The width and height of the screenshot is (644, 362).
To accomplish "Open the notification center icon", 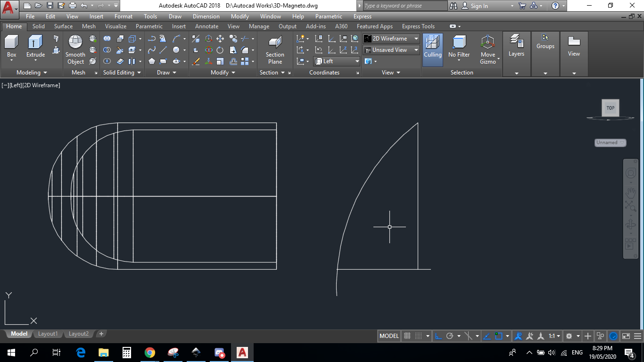I will point(629,352).
